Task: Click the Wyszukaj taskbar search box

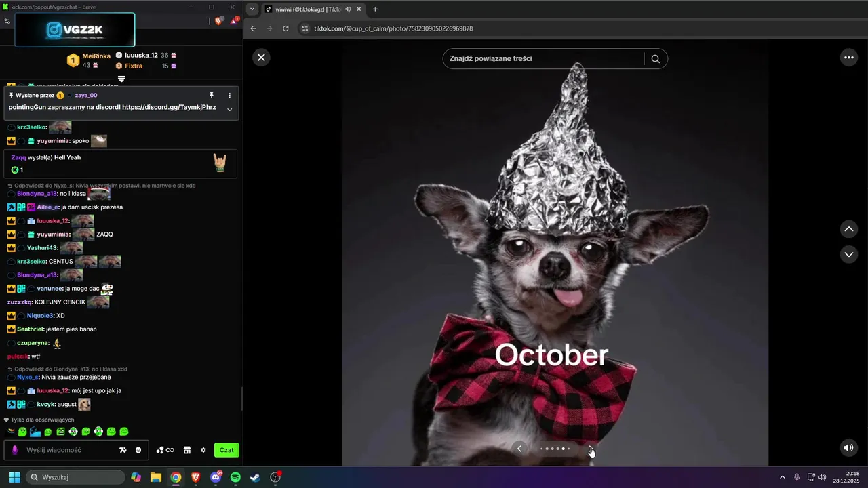Action: coord(75,477)
